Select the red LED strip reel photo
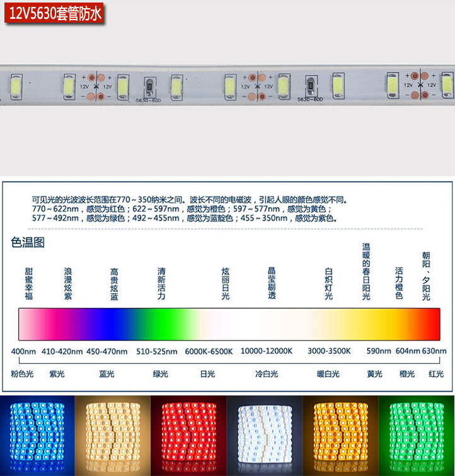The width and height of the screenshot is (455, 476). click(188, 436)
